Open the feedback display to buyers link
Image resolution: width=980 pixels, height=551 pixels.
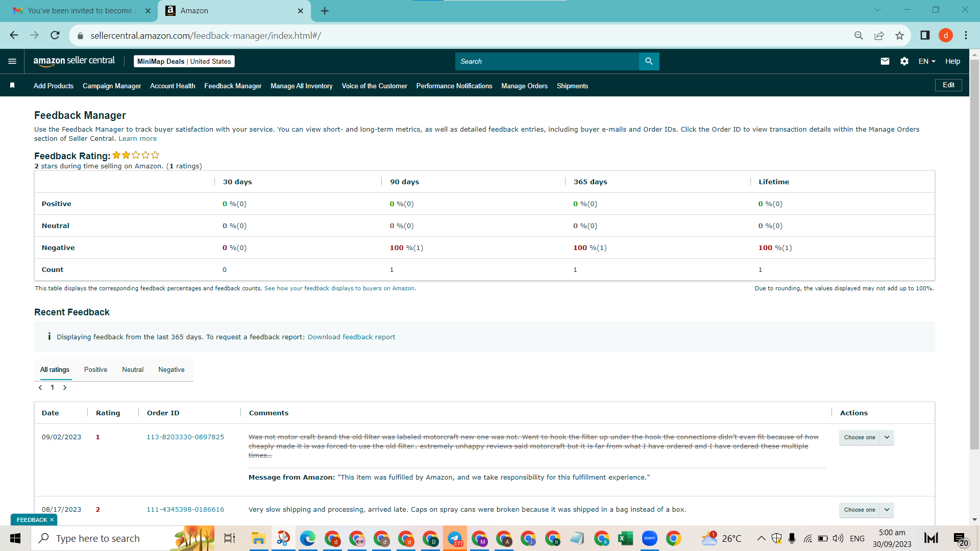click(x=339, y=289)
